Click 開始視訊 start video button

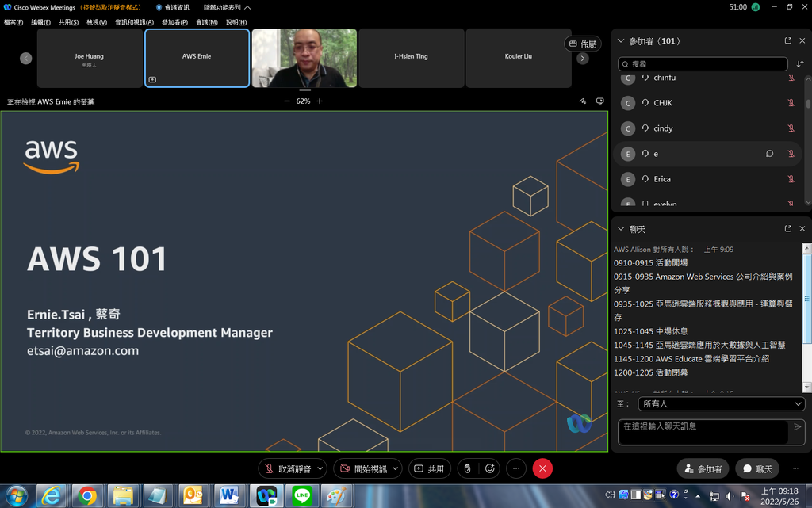coord(363,468)
